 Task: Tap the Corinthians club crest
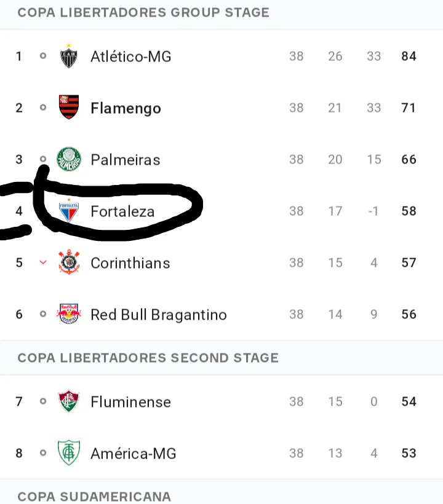pos(69,262)
